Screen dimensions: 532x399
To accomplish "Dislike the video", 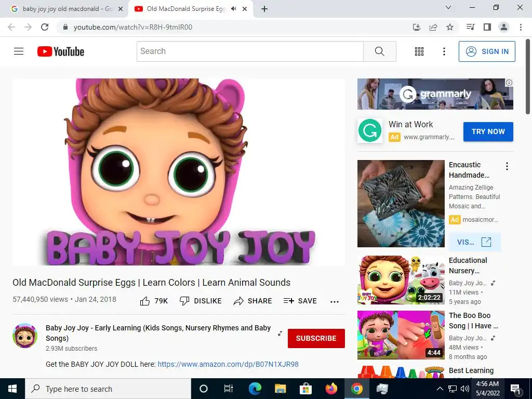I will (x=201, y=301).
